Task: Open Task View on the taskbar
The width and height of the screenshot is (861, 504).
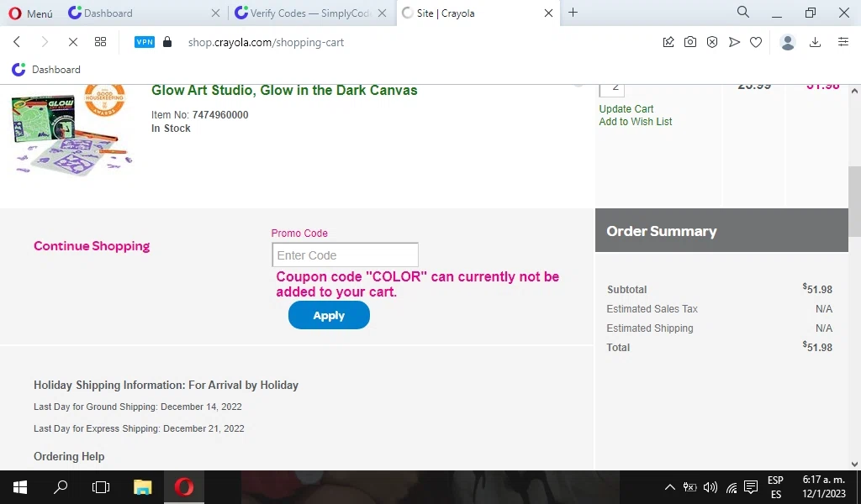Action: [101, 487]
